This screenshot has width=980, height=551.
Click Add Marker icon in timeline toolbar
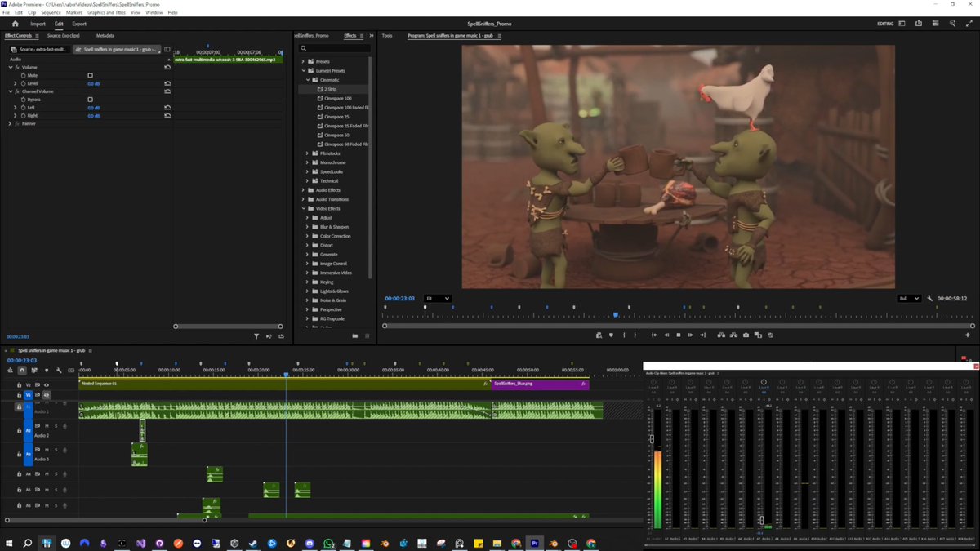pyautogui.click(x=47, y=371)
